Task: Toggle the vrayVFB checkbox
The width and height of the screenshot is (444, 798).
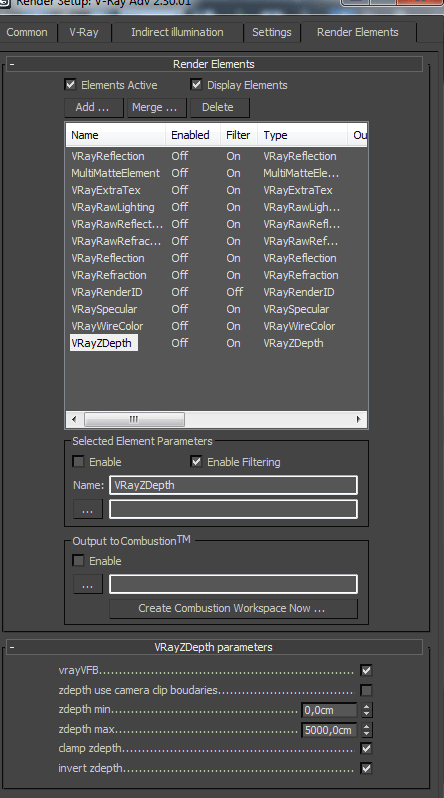Action: [x=366, y=670]
